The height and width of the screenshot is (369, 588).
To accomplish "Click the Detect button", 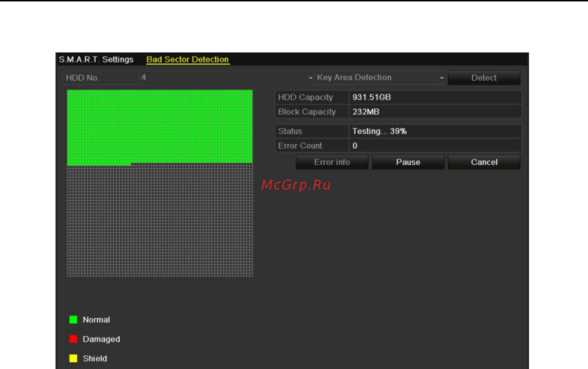I will pyautogui.click(x=484, y=78).
